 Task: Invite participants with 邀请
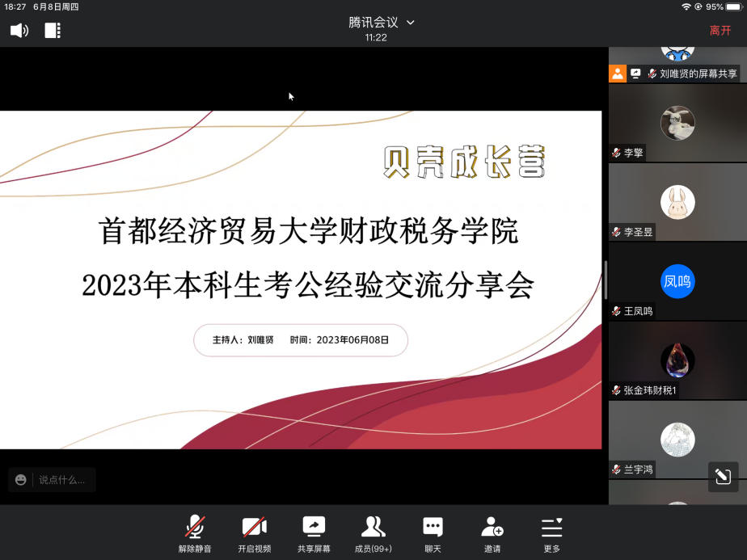coord(492,534)
